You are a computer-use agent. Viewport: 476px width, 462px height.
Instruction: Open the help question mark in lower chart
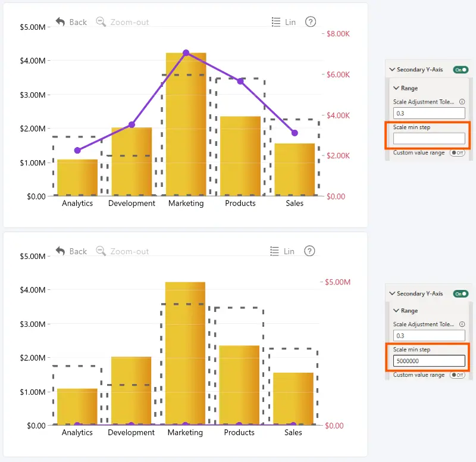(309, 251)
